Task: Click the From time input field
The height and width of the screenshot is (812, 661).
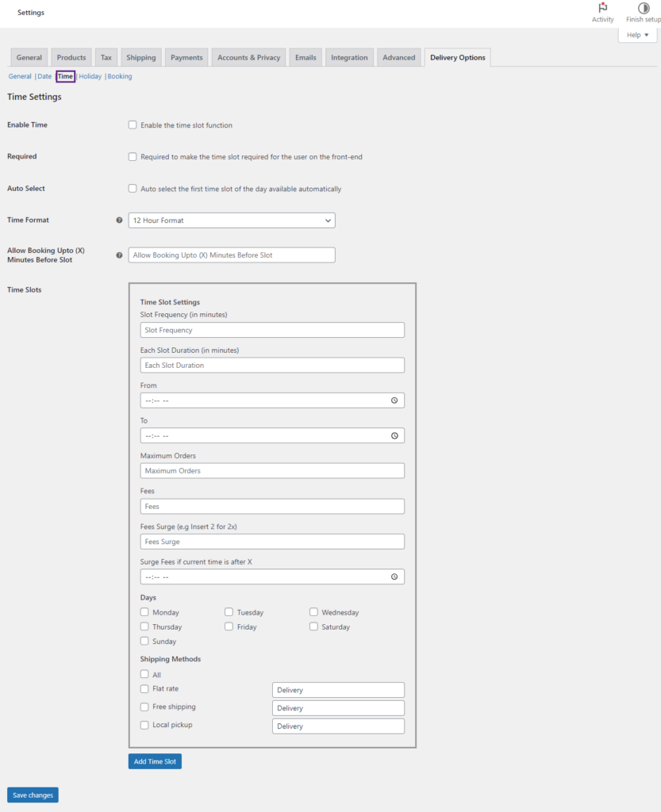Action: pyautogui.click(x=272, y=400)
